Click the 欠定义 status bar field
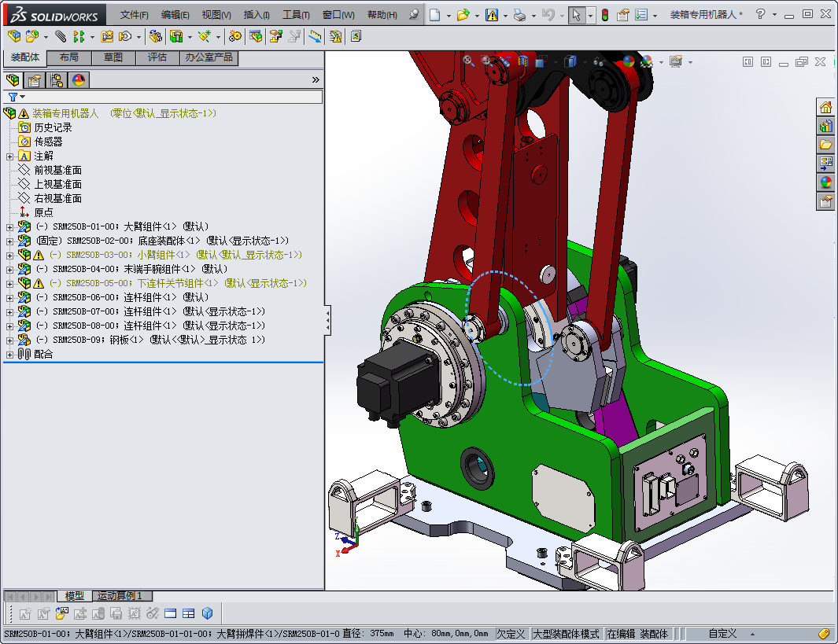This screenshot has height=644, width=838. point(511,634)
